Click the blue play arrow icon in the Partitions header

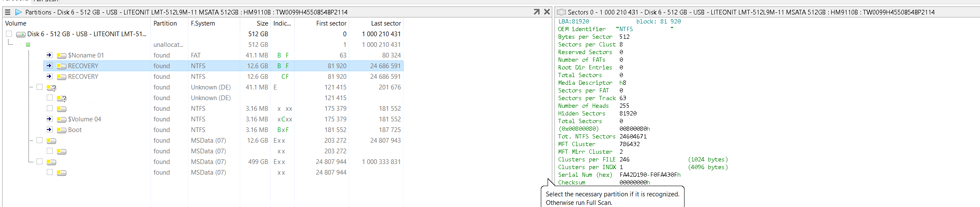pos(18,12)
